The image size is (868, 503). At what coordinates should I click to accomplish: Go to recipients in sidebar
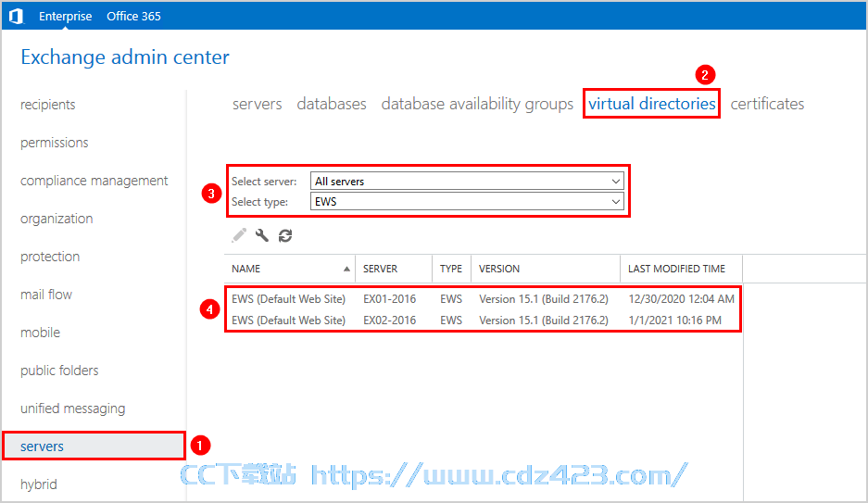click(x=47, y=105)
